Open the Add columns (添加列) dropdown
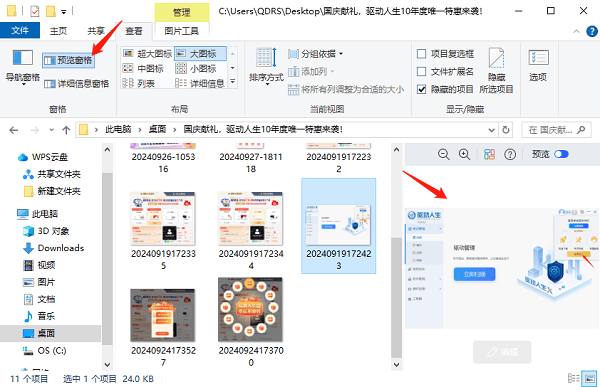The height and width of the screenshot is (387, 600). [x=311, y=72]
